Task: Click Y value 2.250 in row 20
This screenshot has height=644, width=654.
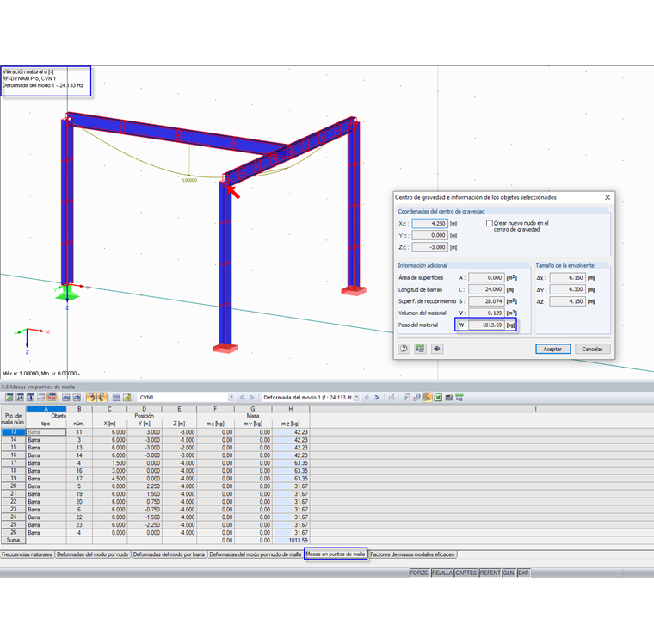Action: pos(145,486)
